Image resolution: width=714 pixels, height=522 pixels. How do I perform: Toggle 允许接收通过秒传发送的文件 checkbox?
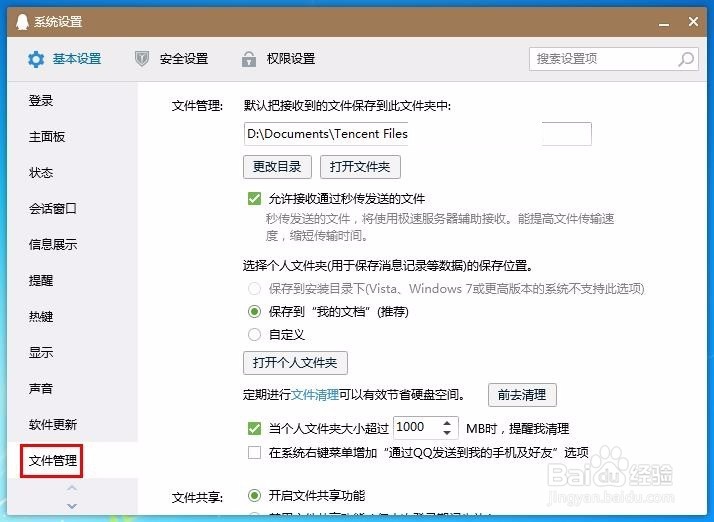click(x=254, y=199)
